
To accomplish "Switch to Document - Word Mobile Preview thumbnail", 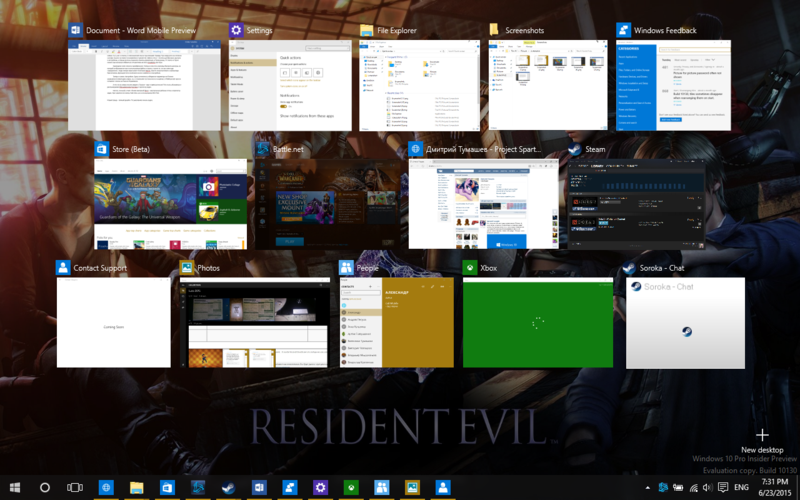I will click(144, 85).
